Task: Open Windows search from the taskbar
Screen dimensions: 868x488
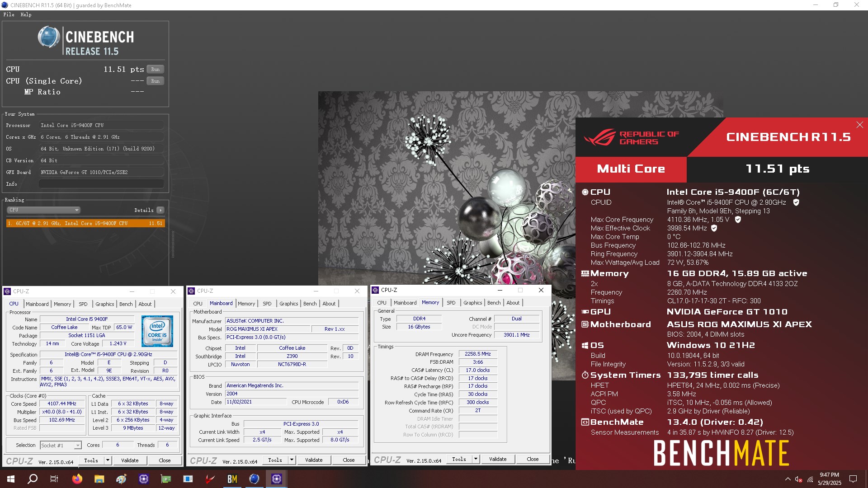Action: [33, 479]
